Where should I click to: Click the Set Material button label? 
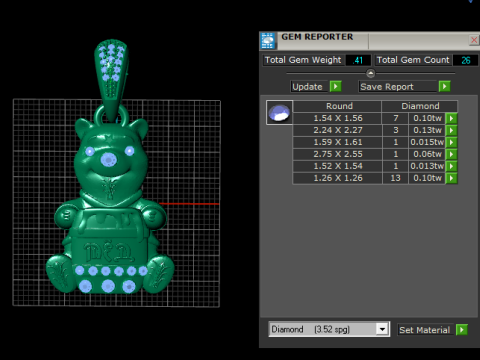[424, 330]
